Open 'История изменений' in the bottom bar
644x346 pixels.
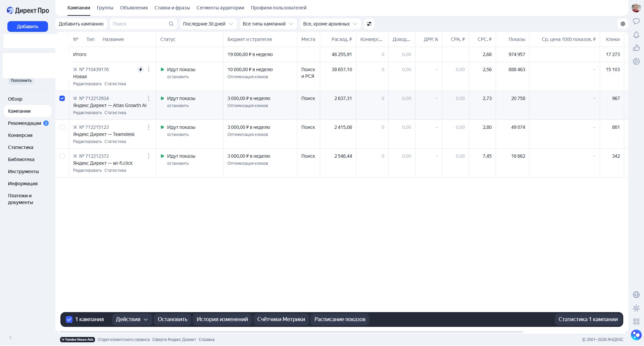[222, 319]
